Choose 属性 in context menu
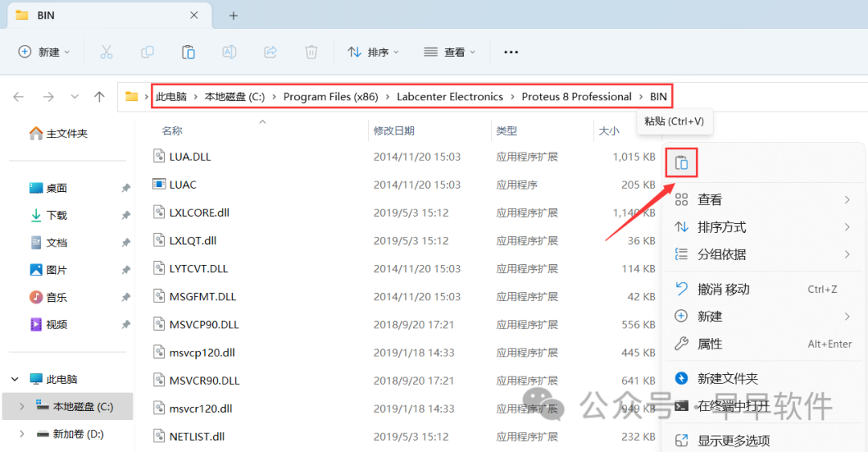The image size is (868, 452). [x=764, y=344]
